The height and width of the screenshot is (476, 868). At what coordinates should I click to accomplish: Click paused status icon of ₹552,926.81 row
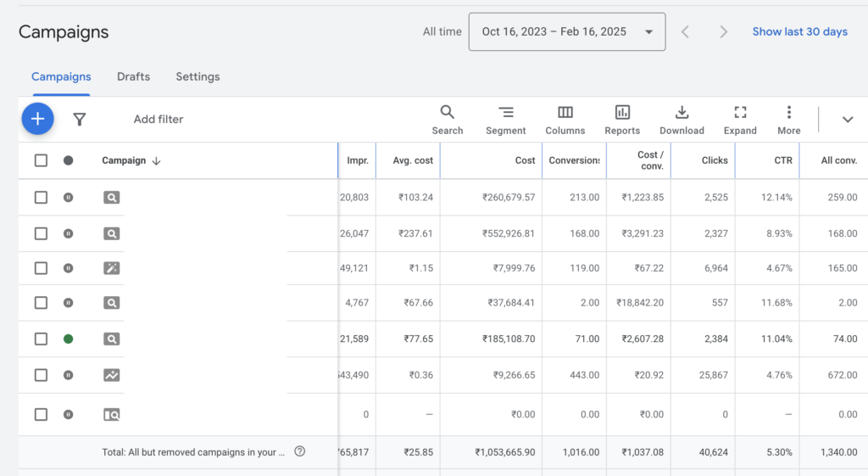coord(68,233)
